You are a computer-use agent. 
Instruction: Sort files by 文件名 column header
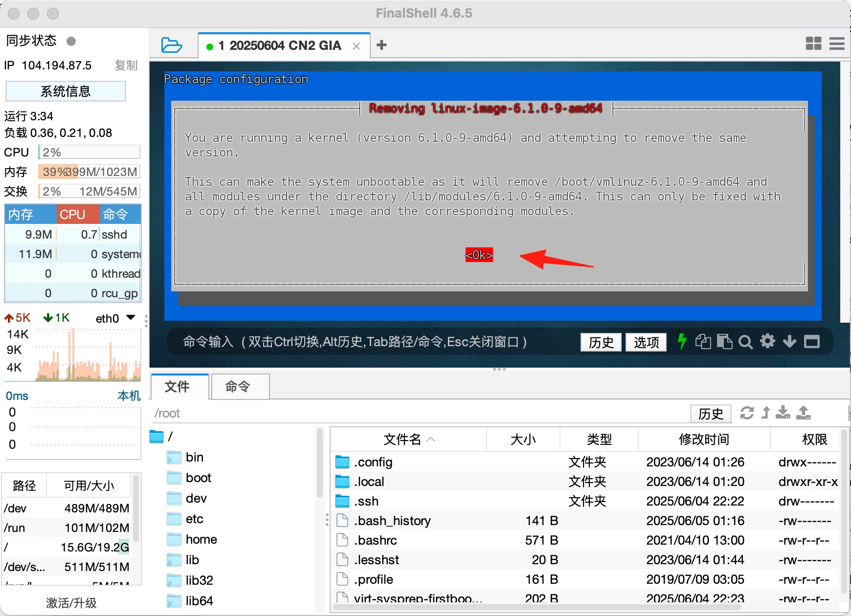pos(409,440)
